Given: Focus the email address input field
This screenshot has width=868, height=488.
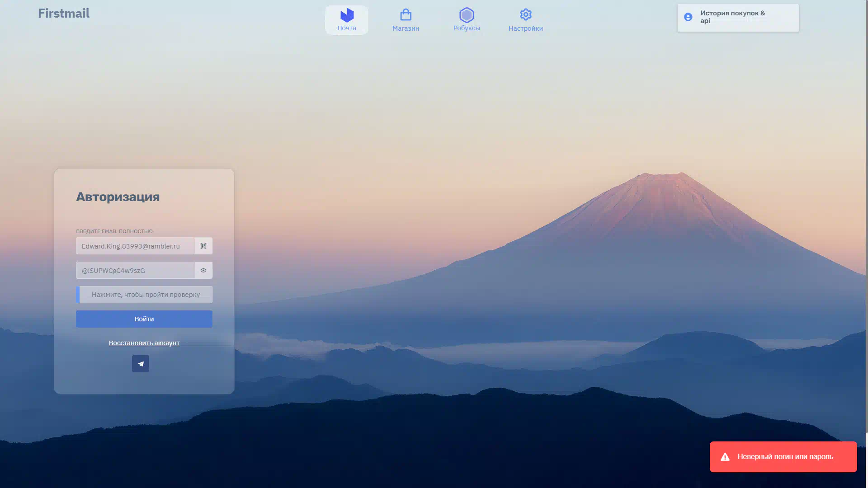Looking at the screenshot, I should click(135, 246).
